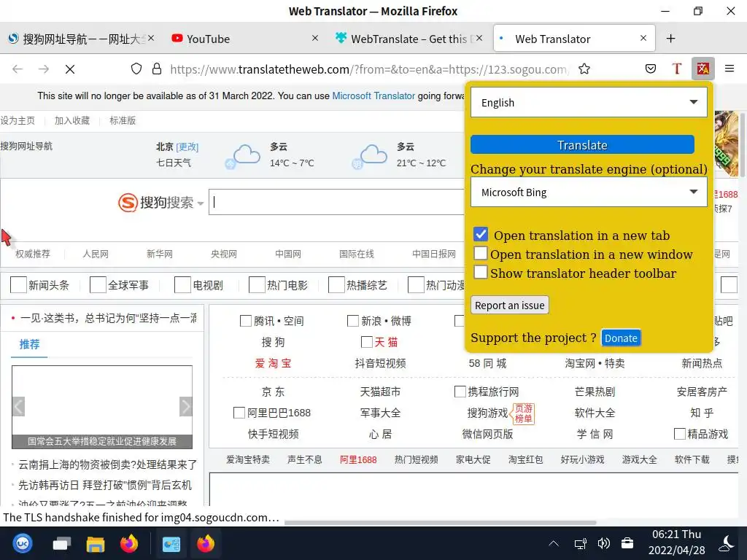Open the start menu launcher in taskbar
The image size is (747, 560).
pos(23,543)
